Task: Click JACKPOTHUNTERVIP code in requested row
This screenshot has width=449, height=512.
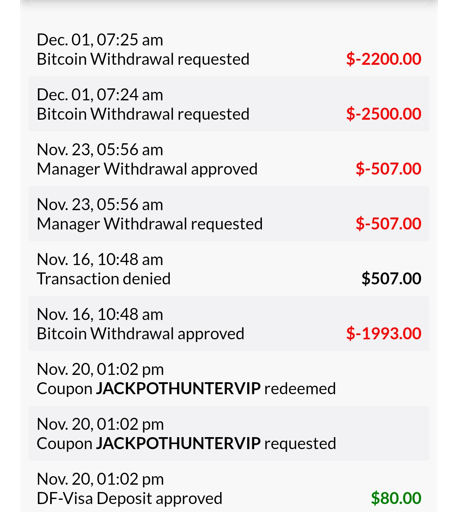Action: [x=178, y=443]
